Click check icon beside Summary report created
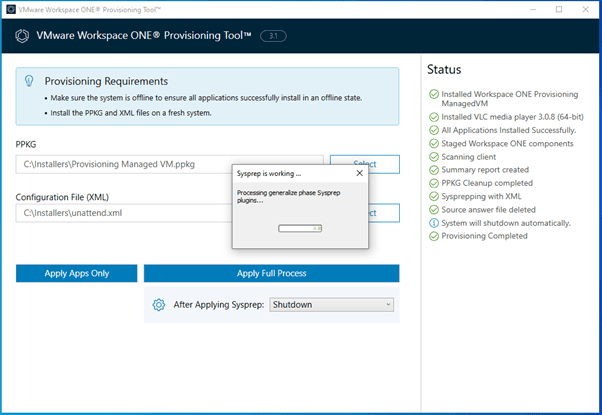The width and height of the screenshot is (602, 415). coord(434,170)
